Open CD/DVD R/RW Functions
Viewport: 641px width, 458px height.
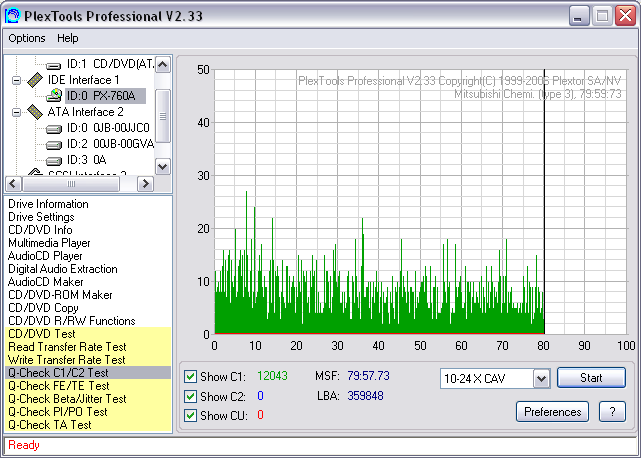tap(72, 321)
